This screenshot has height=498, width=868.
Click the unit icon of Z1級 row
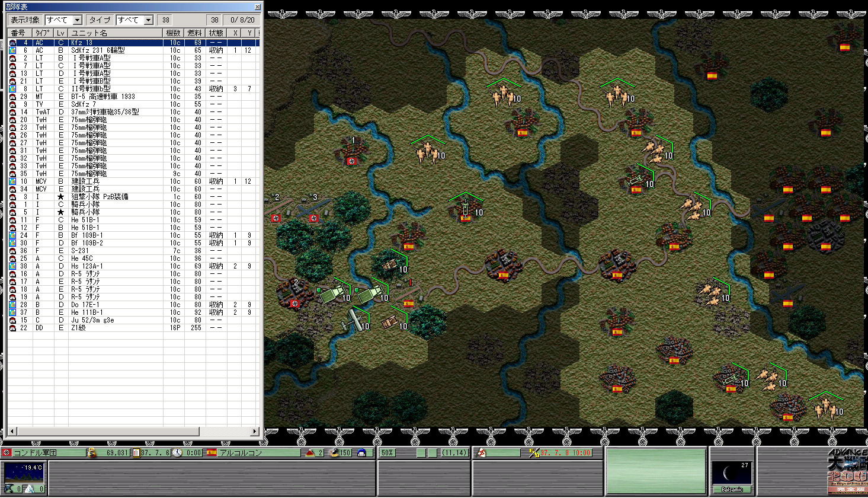(x=12, y=328)
